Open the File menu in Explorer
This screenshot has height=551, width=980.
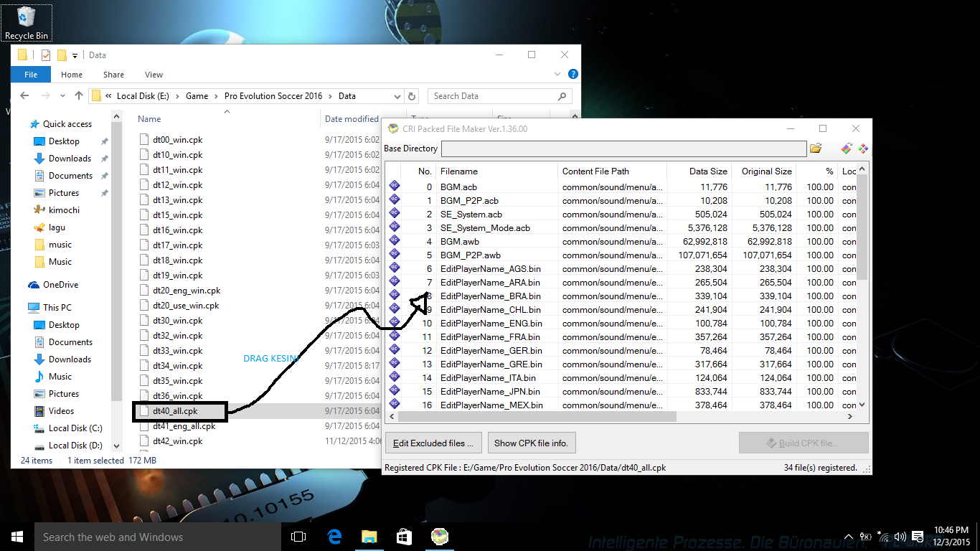30,74
